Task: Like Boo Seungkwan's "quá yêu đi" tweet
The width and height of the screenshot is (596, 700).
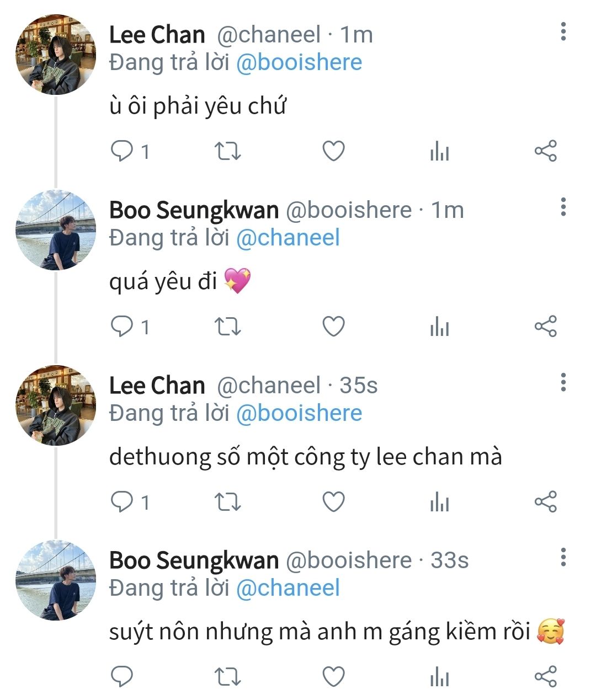Action: click(x=333, y=327)
